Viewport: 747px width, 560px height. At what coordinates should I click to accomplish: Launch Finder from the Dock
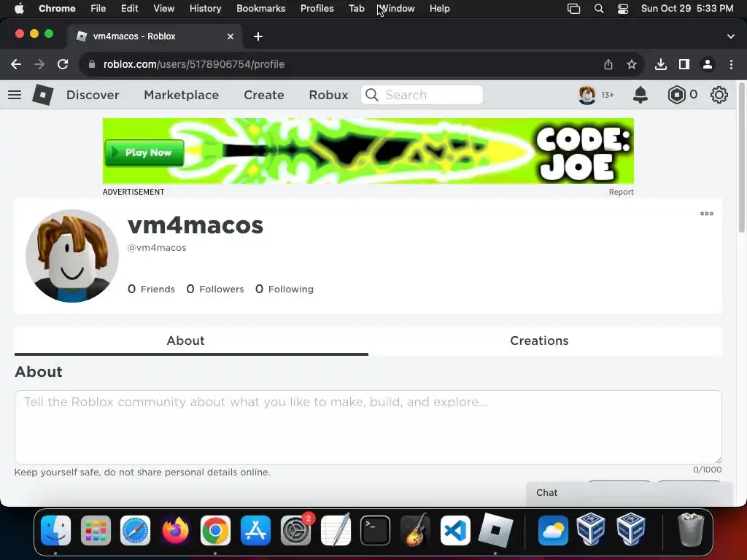(55, 530)
